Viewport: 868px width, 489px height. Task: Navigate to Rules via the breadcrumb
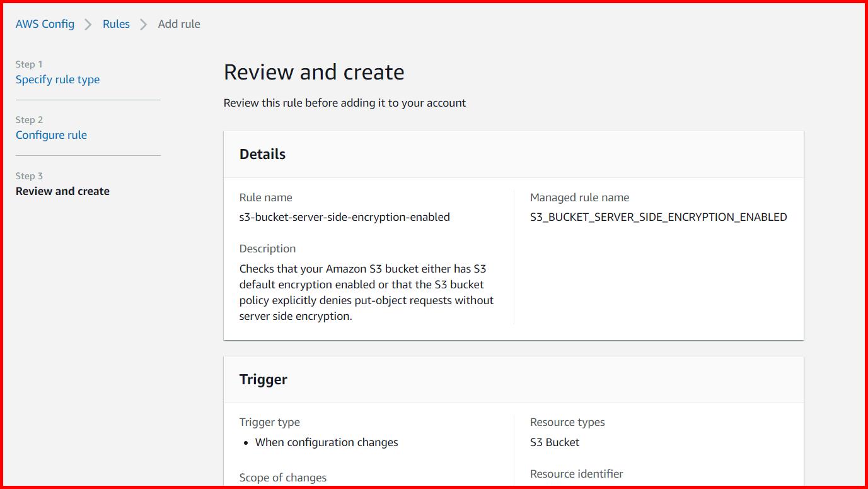tap(116, 24)
